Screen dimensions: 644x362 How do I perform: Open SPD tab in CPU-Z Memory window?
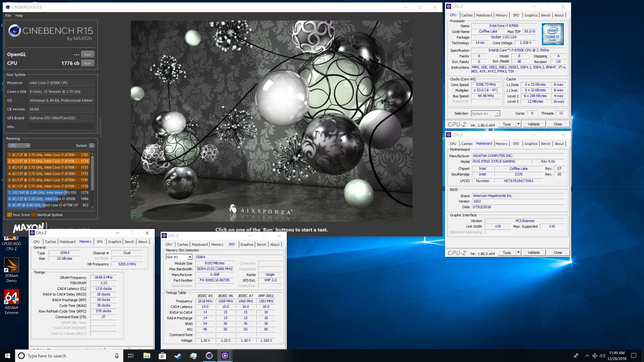tap(100, 242)
